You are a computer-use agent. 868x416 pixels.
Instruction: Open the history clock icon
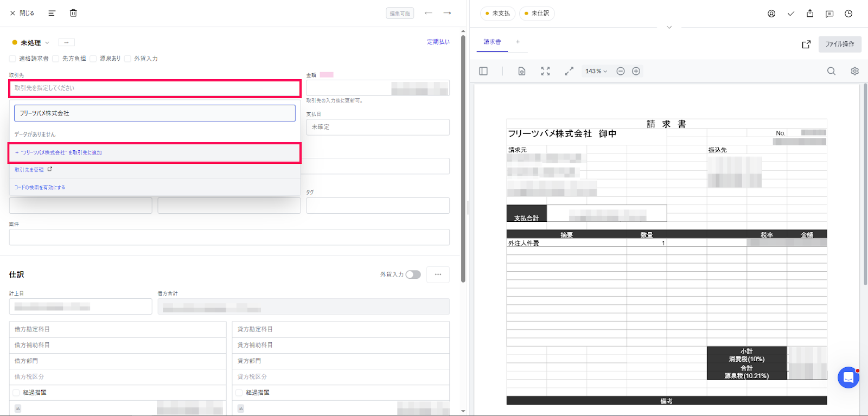pyautogui.click(x=848, y=14)
